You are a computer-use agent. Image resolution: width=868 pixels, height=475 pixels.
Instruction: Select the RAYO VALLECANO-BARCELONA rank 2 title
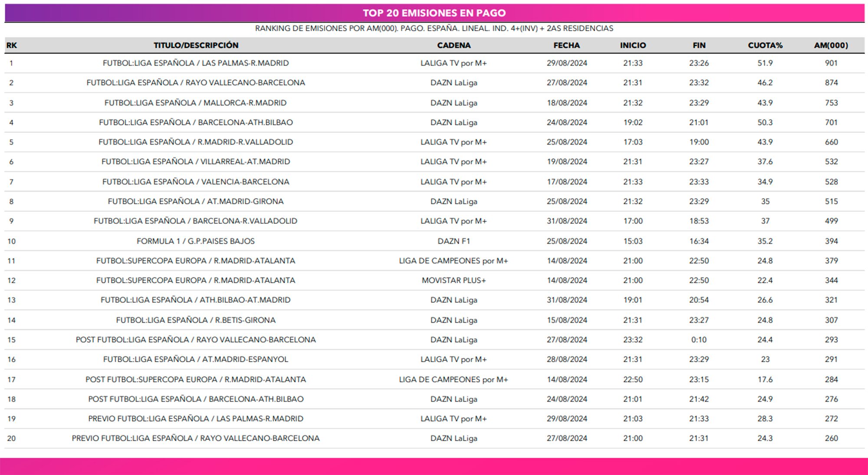point(196,82)
